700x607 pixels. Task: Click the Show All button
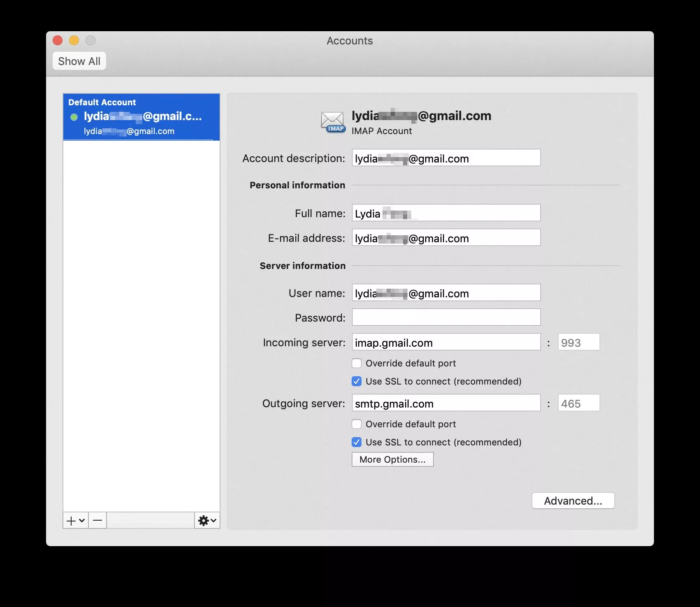pos(79,61)
